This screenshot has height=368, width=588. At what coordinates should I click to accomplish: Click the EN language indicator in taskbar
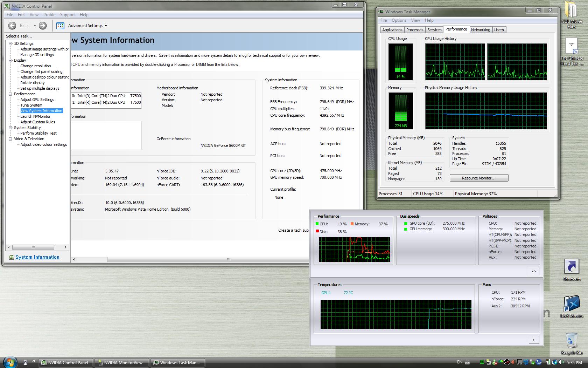(460, 362)
